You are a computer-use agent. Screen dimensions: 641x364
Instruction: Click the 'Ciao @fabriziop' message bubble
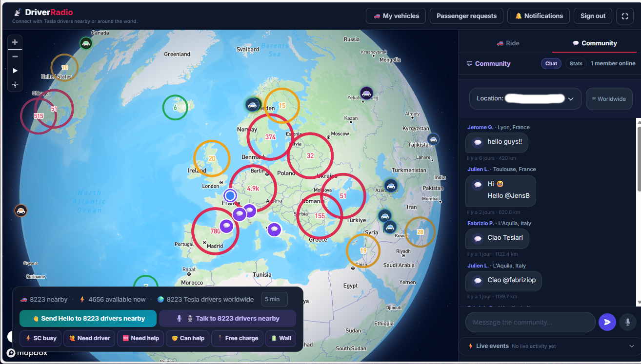503,281
